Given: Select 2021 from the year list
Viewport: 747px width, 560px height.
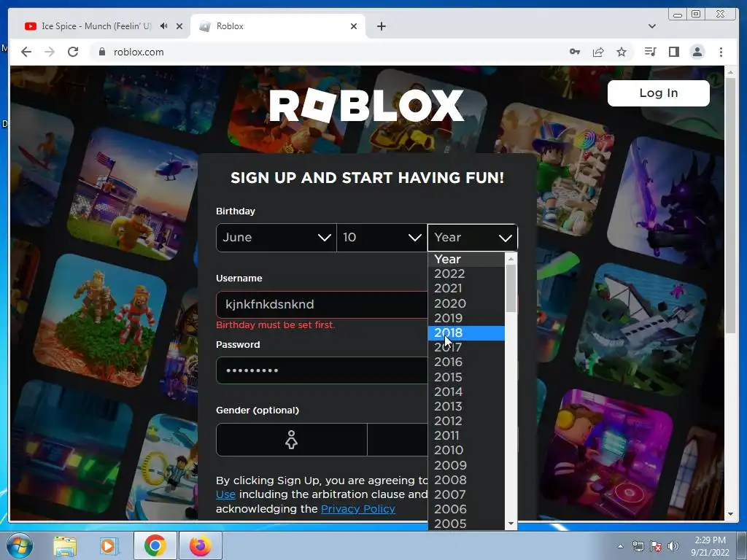Looking at the screenshot, I should coord(466,289).
